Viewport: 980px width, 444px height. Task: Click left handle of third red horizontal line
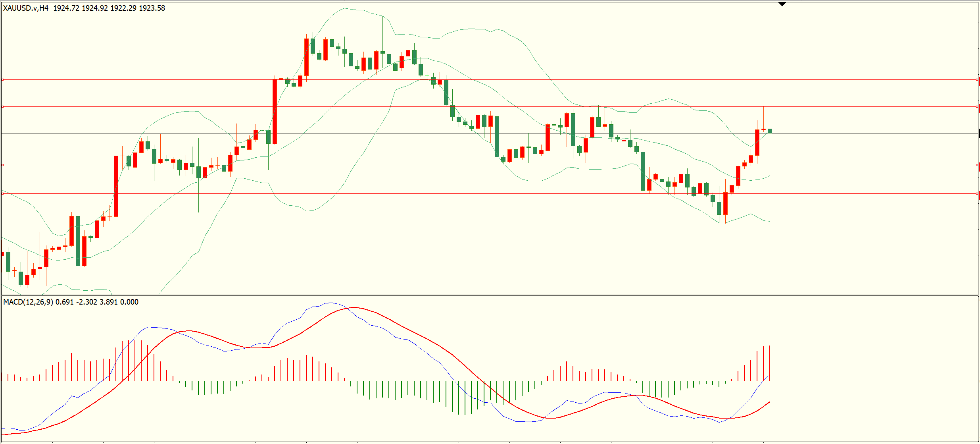[3, 165]
